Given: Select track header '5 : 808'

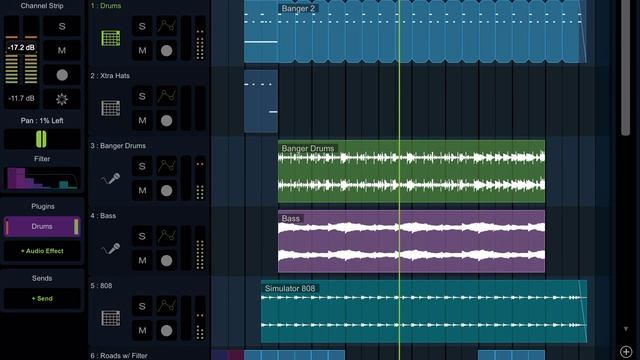Looking at the screenshot, I should coord(101,286).
